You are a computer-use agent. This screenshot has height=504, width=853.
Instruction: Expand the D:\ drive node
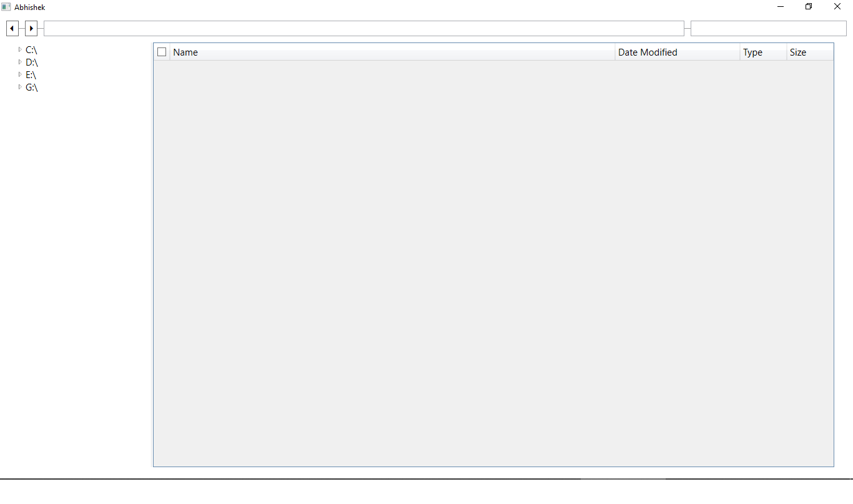19,62
